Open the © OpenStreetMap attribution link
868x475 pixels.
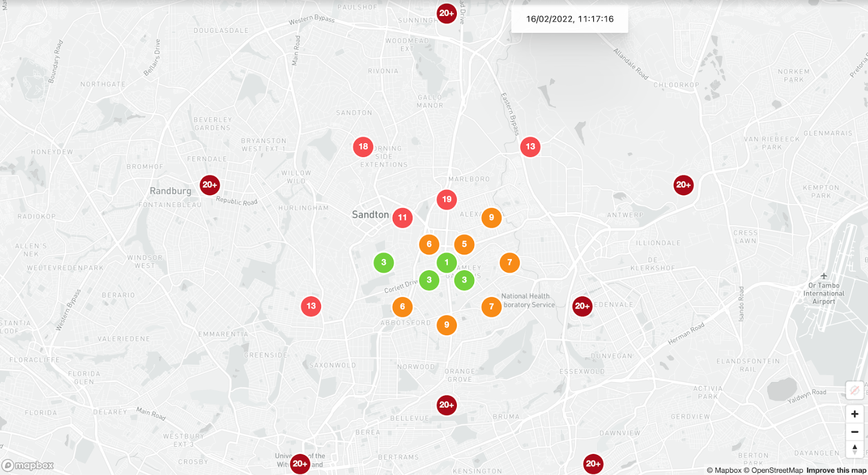pyautogui.click(x=773, y=471)
